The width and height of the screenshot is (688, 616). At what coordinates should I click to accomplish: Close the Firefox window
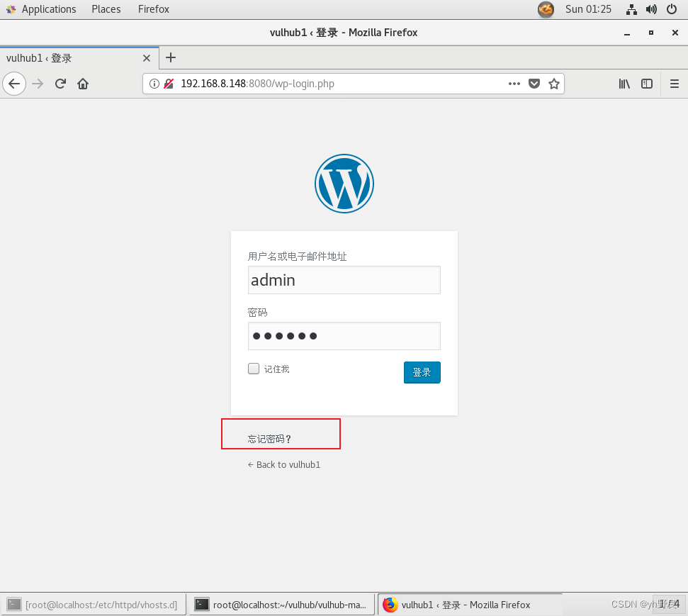[x=675, y=33]
